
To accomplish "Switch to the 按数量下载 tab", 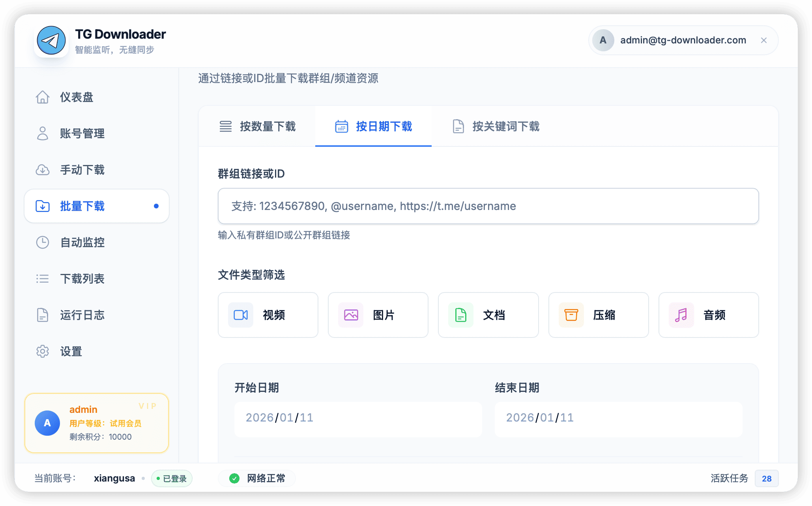I will 257,126.
